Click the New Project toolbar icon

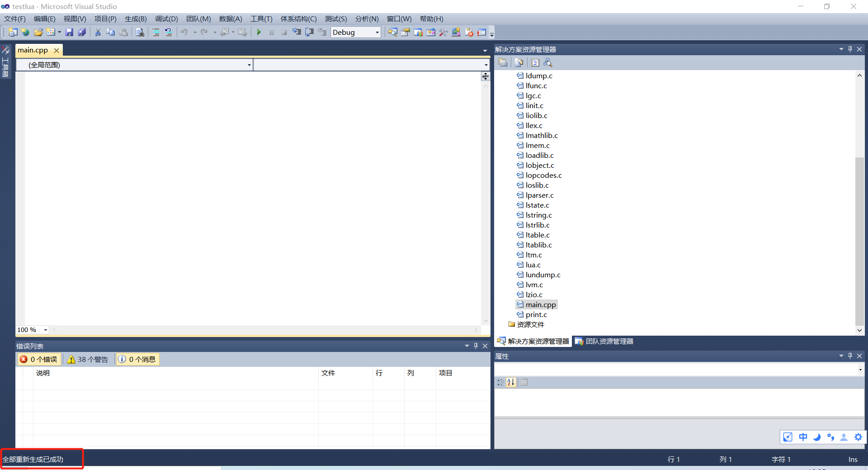click(x=13, y=32)
